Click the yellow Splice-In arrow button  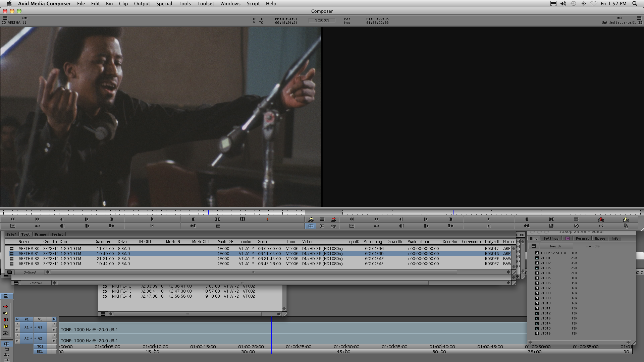[311, 219]
